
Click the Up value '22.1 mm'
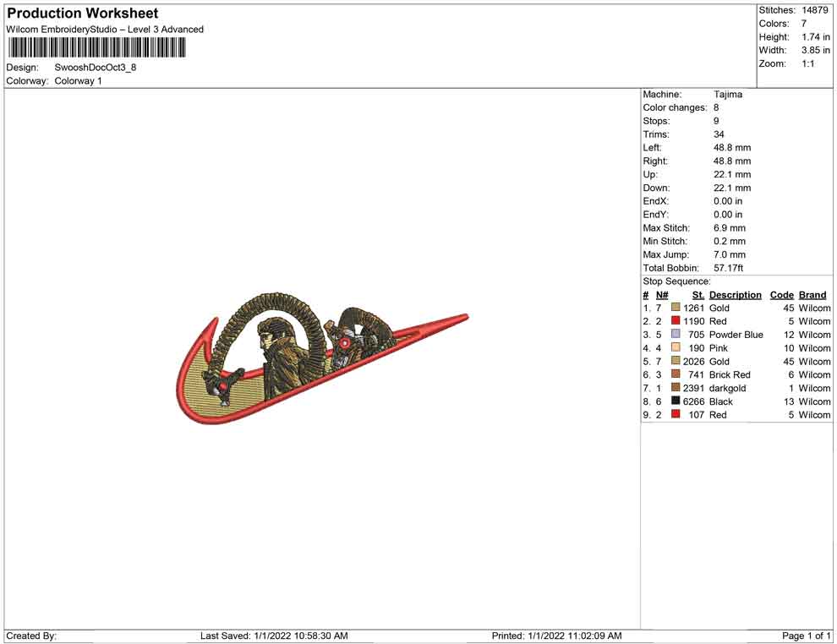tap(732, 174)
